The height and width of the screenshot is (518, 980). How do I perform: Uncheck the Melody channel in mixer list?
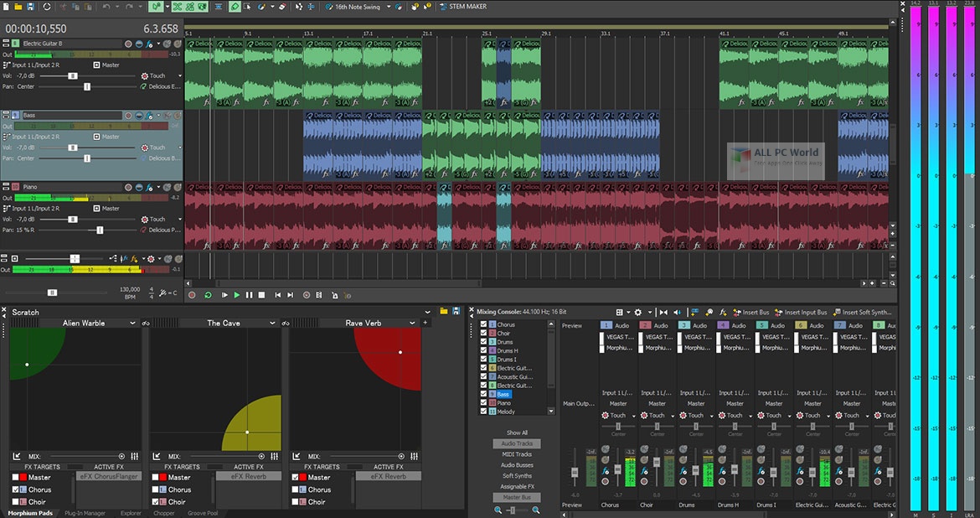tap(483, 412)
